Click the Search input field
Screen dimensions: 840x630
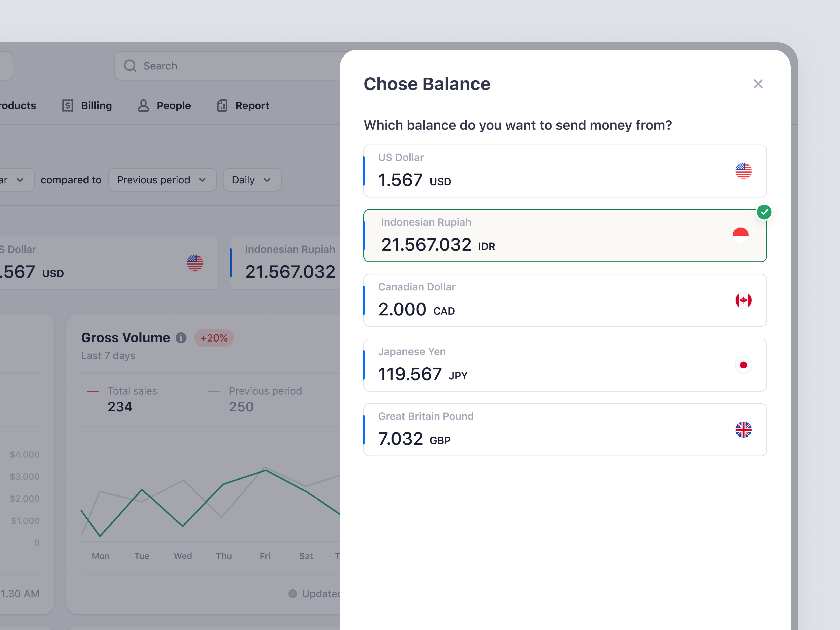coord(228,66)
